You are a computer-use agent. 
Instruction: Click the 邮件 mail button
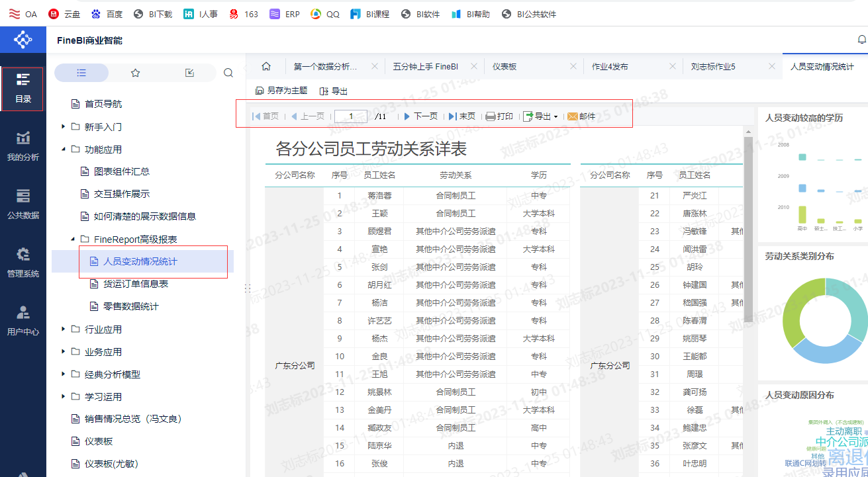coord(581,116)
